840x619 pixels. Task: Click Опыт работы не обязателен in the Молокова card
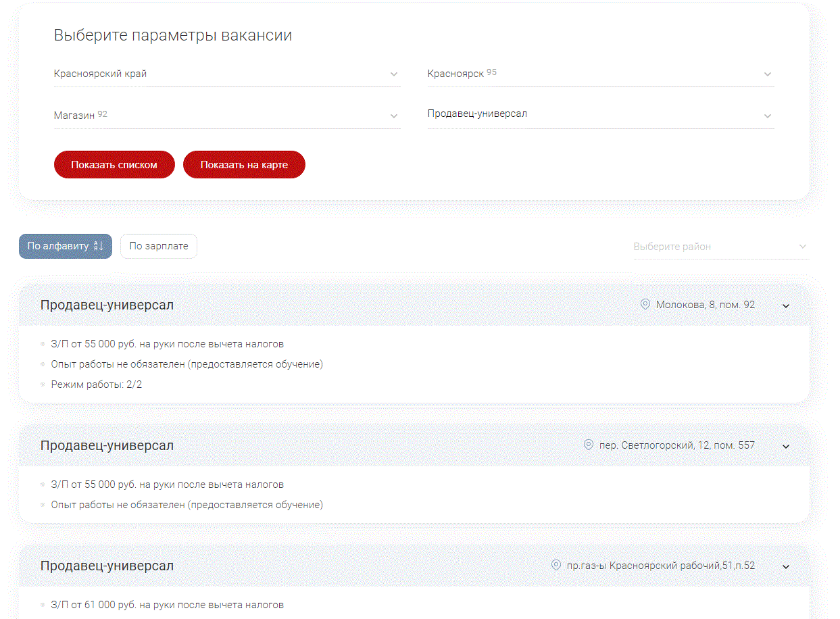[187, 364]
